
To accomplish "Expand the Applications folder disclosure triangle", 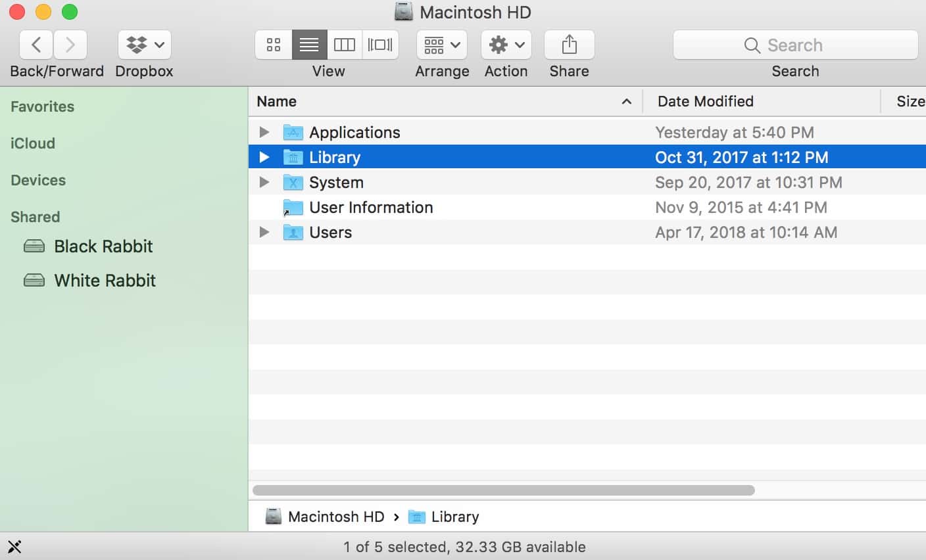I will coord(264,132).
